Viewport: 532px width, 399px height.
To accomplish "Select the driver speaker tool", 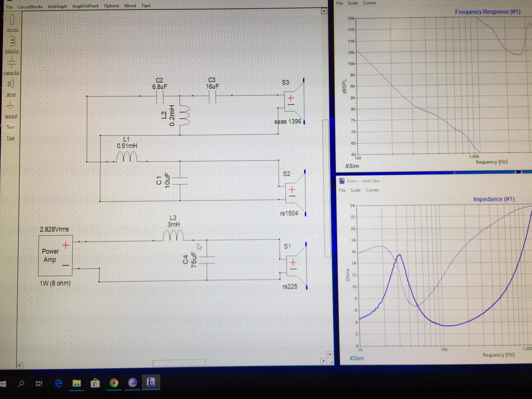I will [11, 84].
